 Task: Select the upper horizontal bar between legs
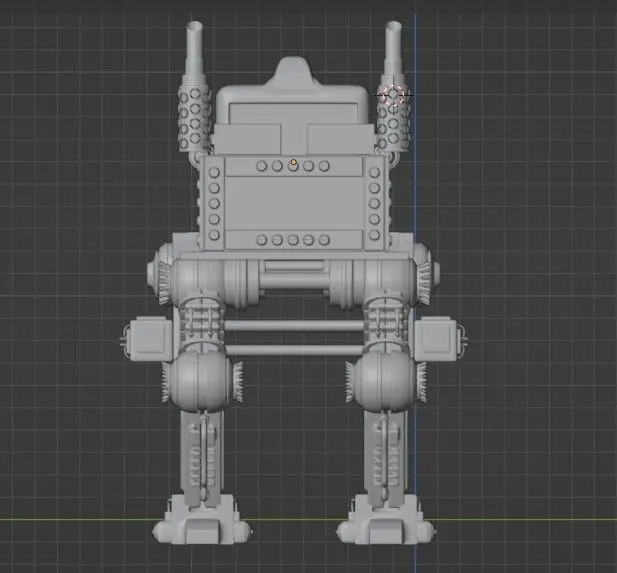(294, 326)
